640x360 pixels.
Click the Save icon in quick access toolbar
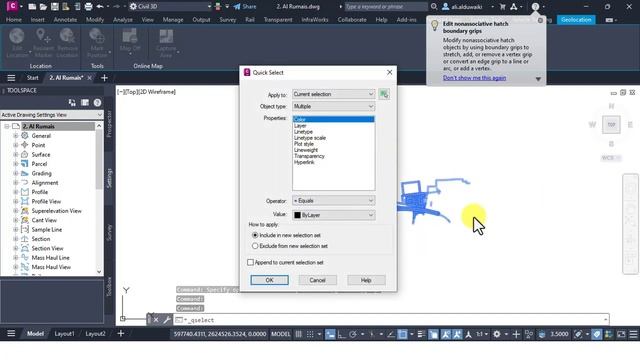coord(54,7)
